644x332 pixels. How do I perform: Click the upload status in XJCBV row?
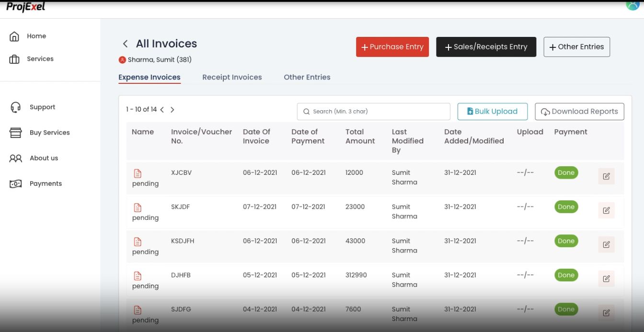coord(525,173)
